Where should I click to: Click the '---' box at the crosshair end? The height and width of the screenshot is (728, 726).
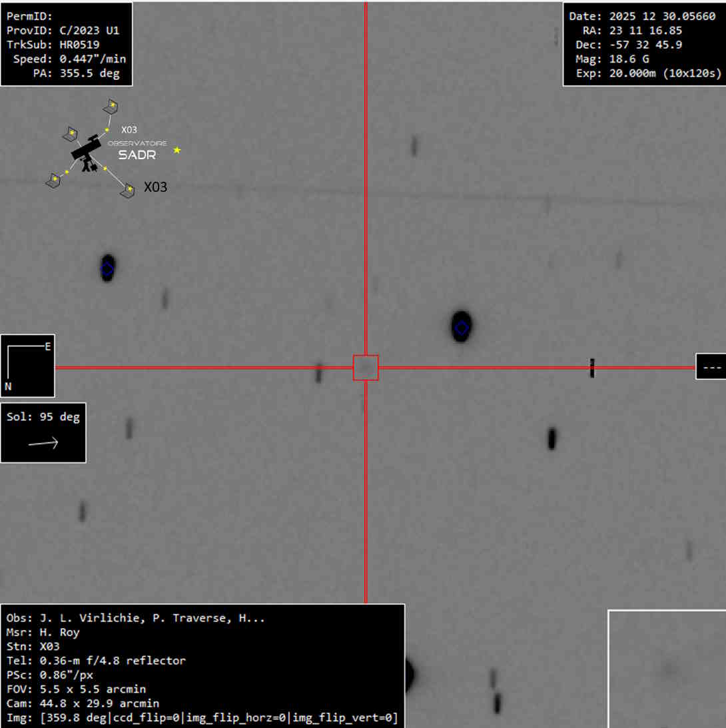click(x=711, y=367)
